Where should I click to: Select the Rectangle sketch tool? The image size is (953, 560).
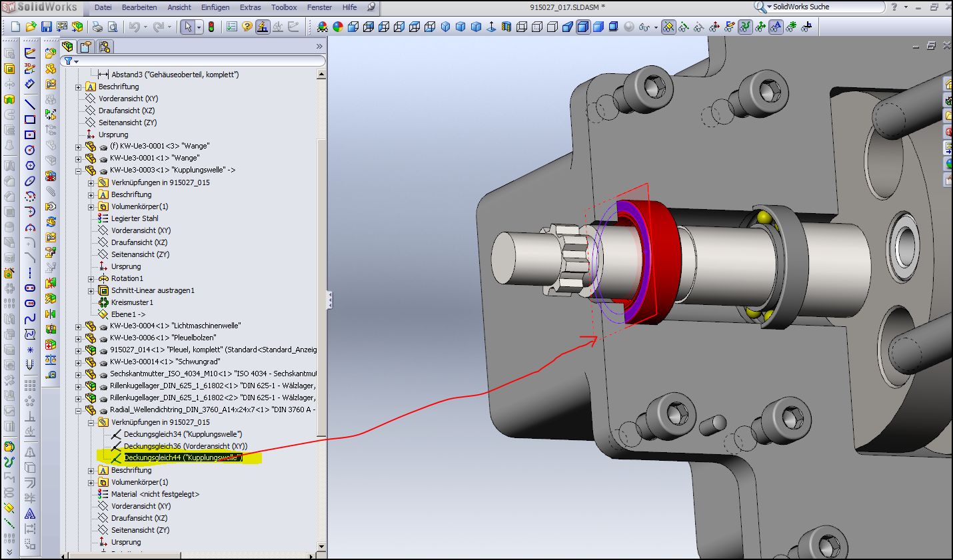click(30, 120)
